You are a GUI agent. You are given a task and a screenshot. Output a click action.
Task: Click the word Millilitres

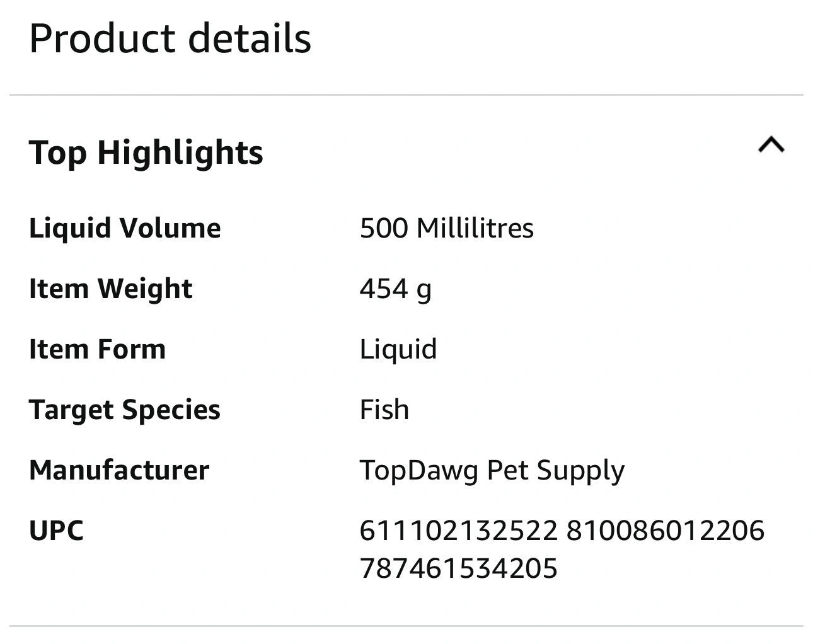(x=475, y=228)
